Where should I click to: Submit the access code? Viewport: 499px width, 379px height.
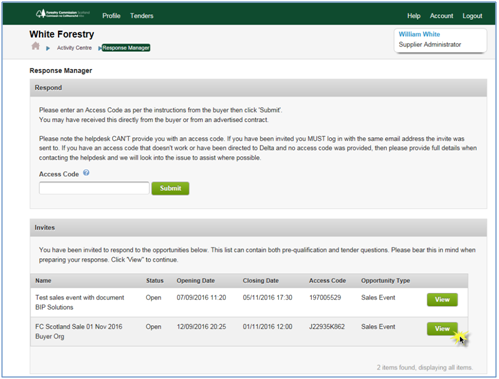pos(170,188)
